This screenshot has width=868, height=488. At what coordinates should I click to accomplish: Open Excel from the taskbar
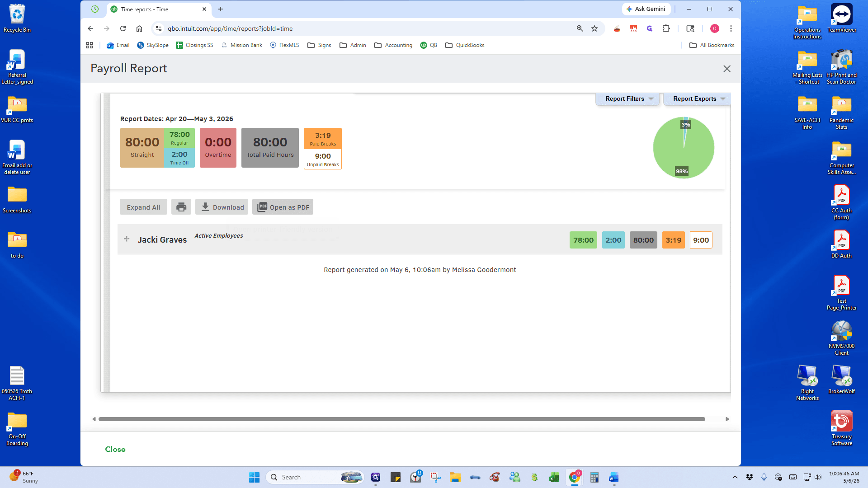click(554, 477)
